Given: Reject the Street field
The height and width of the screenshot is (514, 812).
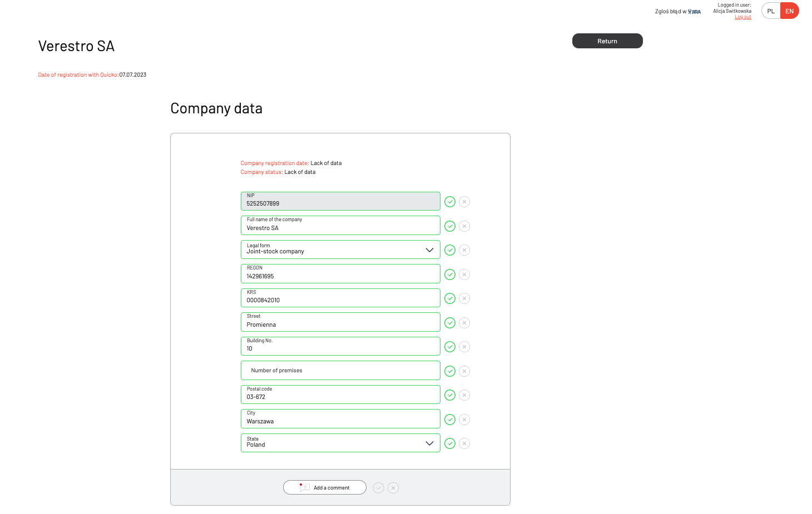Looking at the screenshot, I should [464, 323].
